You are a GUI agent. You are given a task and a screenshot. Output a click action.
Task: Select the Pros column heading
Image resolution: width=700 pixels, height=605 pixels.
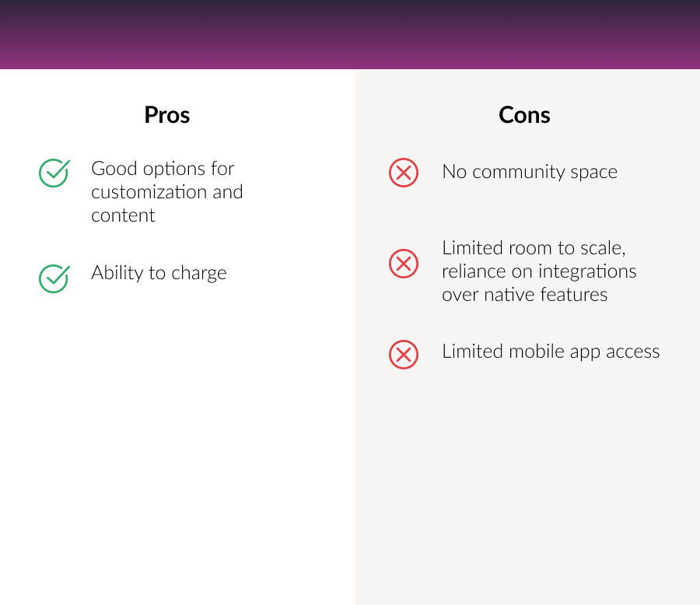[167, 115]
